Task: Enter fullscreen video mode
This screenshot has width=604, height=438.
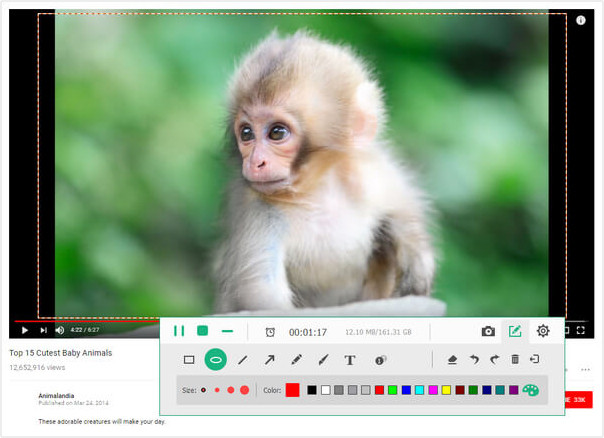Action: [581, 330]
